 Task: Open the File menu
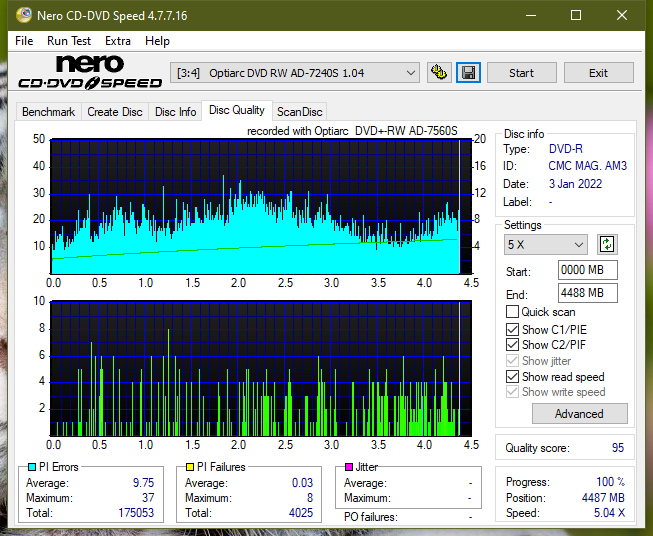[x=24, y=41]
